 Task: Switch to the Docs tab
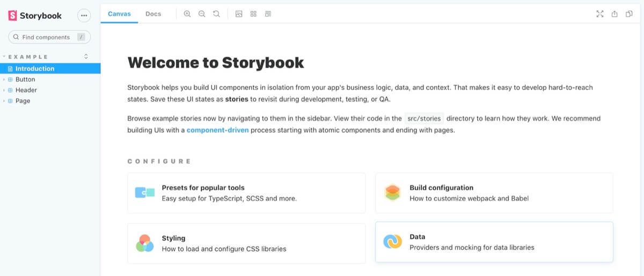point(153,14)
